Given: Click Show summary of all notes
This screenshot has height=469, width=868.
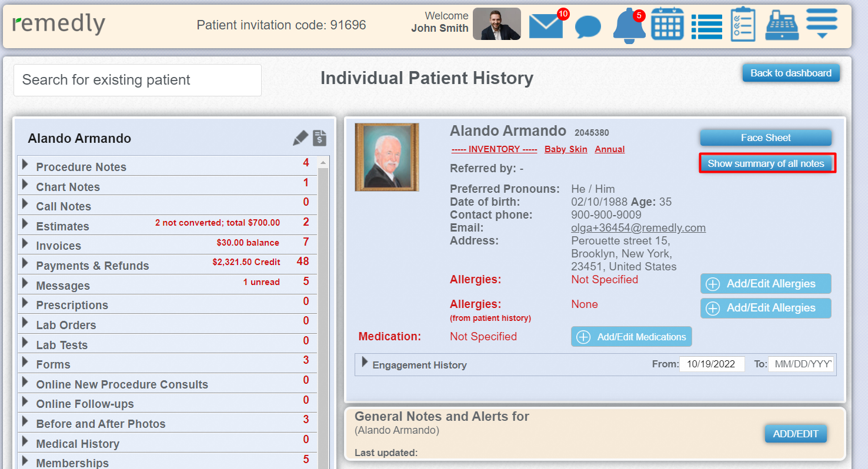Looking at the screenshot, I should (x=766, y=163).
